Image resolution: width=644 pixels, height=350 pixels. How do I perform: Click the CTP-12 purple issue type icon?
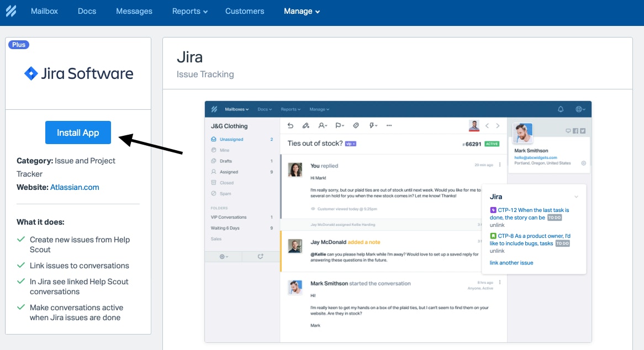pos(493,210)
